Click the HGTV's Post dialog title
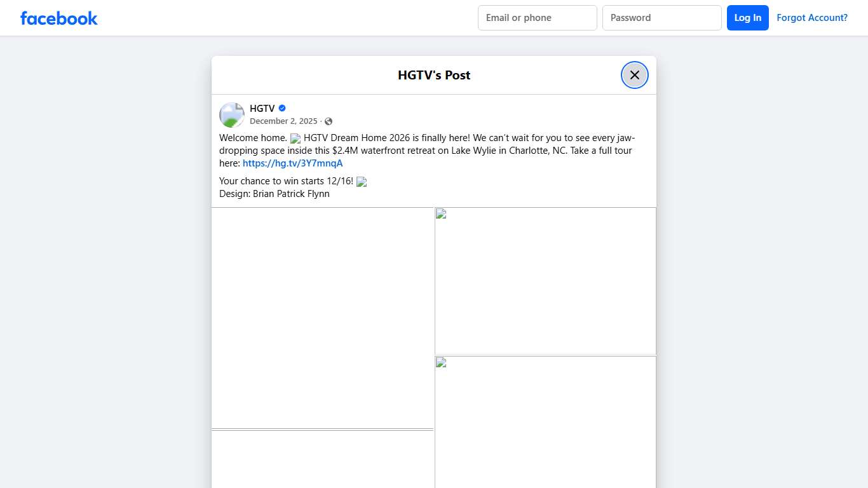This screenshot has height=488, width=868. tap(433, 74)
